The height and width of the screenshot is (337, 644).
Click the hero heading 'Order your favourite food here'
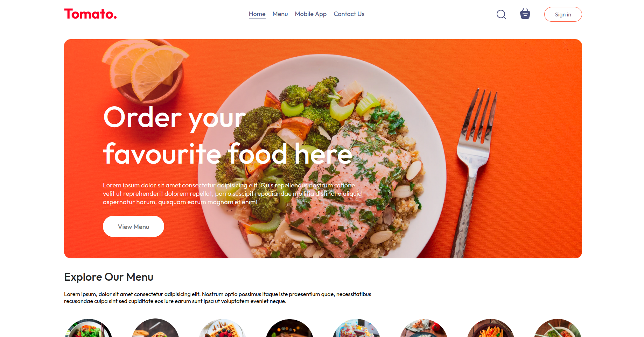pos(227,136)
